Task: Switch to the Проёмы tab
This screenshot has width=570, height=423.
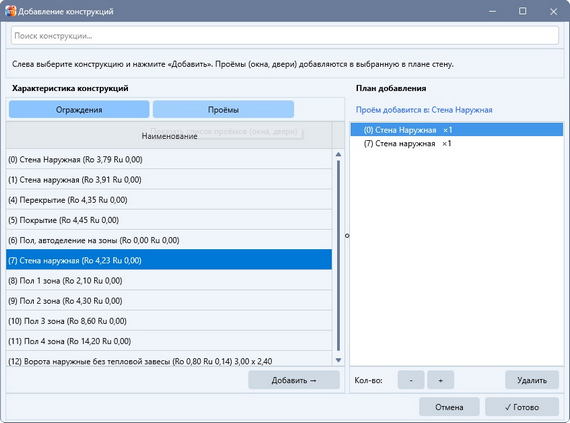Action: 223,109
